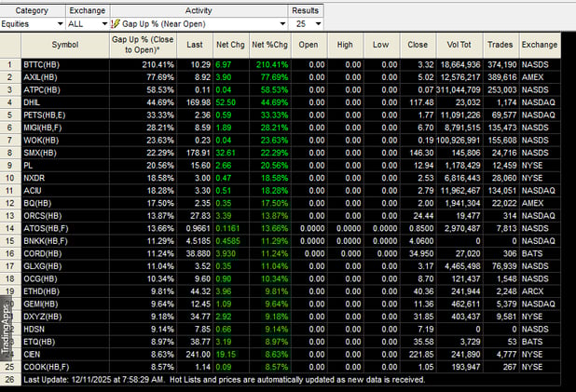
Task: Select the PETS(HB,E) symbol
Action: [x=45, y=115]
